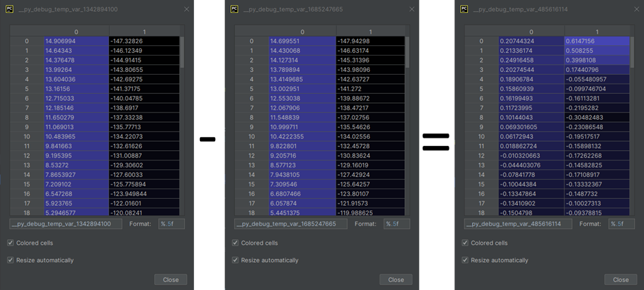Viewport: 644px width, 290px height.
Task: Select cell 11.650279
Action: [x=77, y=117]
